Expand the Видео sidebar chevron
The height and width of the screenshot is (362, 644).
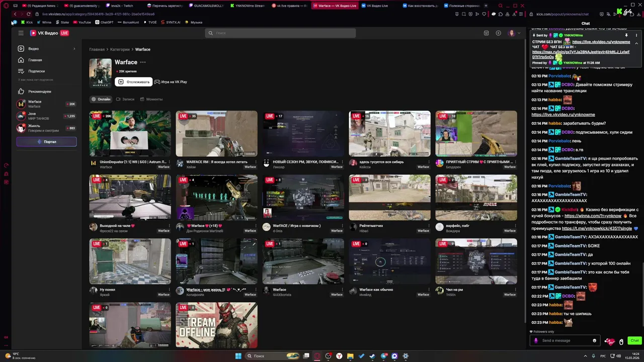click(74, 49)
